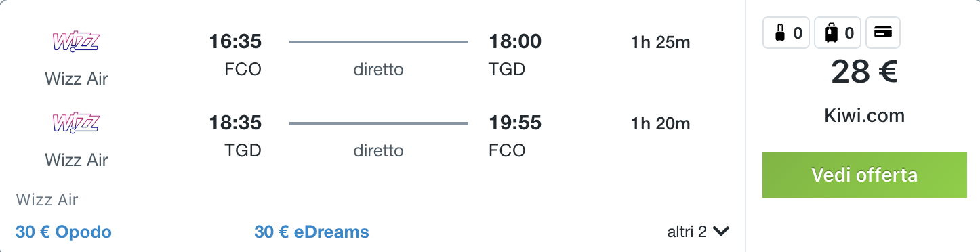
Task: Open the 'Vedi offerta' green button
Action: click(x=865, y=175)
